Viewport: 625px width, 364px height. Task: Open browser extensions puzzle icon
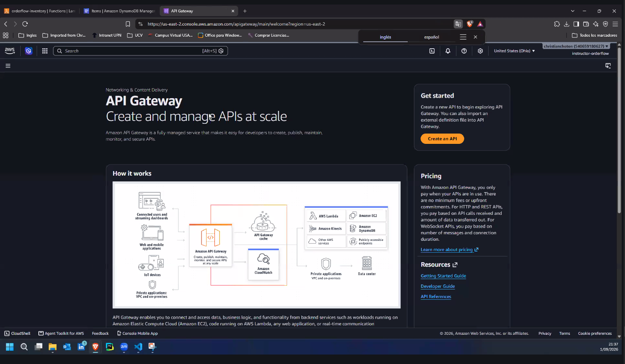(557, 24)
